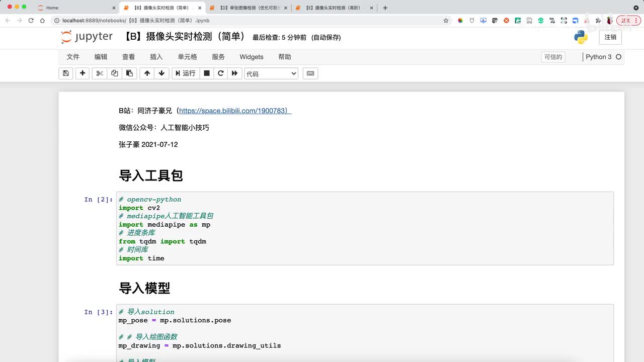Open the 单元格 menu
Image resolution: width=644 pixels, height=362 pixels.
pyautogui.click(x=188, y=57)
